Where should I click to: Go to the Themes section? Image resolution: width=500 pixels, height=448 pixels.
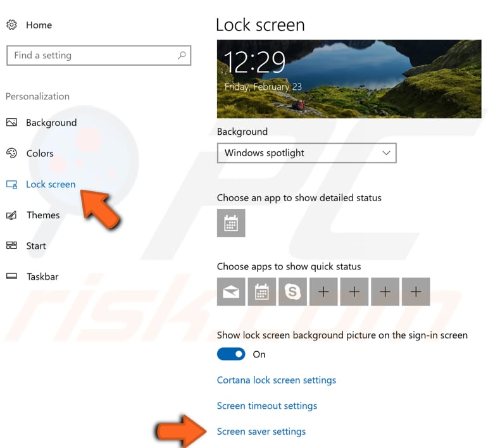click(x=43, y=215)
